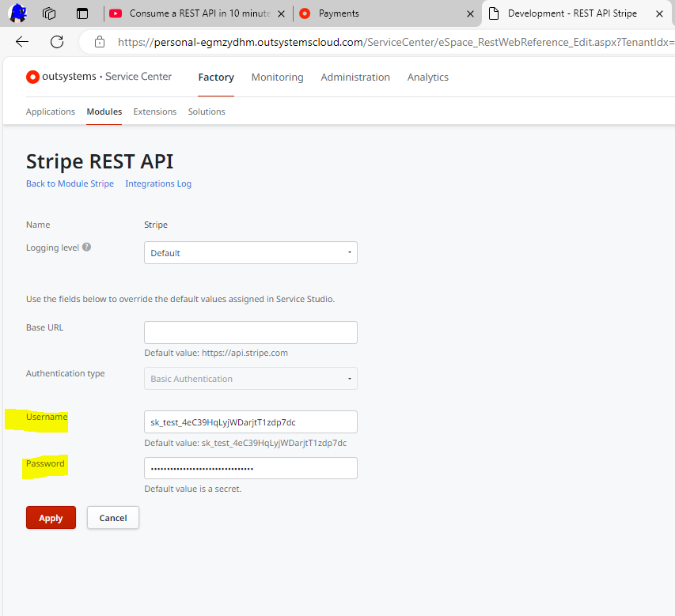The width and height of the screenshot is (675, 616).
Task: Click the browser address bar URL
Action: point(396,42)
